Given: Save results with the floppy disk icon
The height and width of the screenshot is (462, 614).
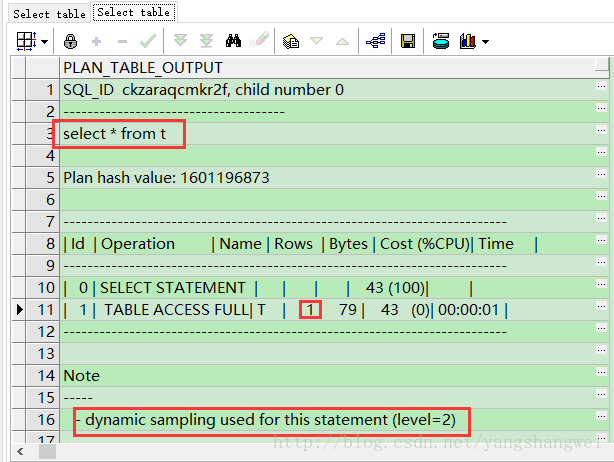Looking at the screenshot, I should 408,41.
